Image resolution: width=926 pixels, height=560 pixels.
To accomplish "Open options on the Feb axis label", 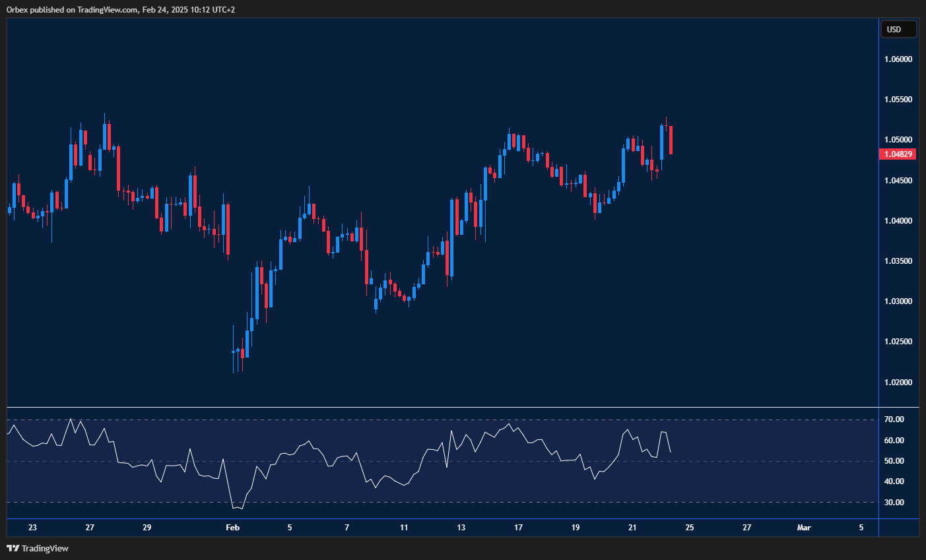I will pos(232,528).
